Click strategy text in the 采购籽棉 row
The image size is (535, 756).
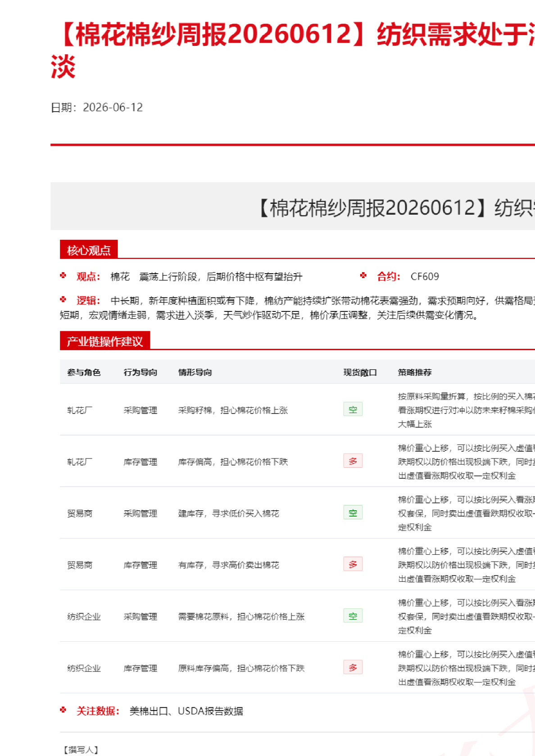[x=467, y=410]
